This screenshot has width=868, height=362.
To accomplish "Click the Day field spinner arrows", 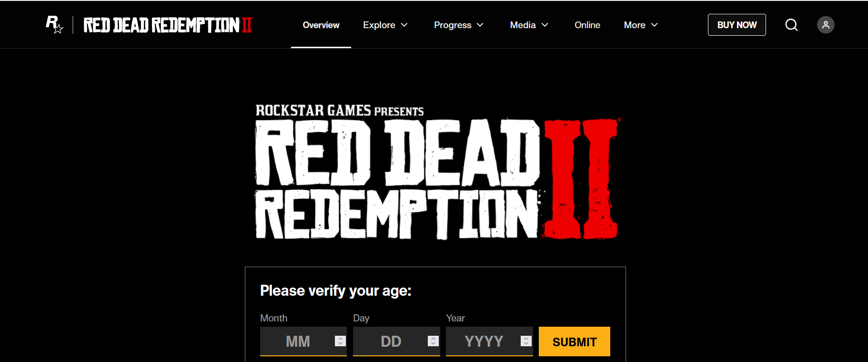I will [x=433, y=341].
